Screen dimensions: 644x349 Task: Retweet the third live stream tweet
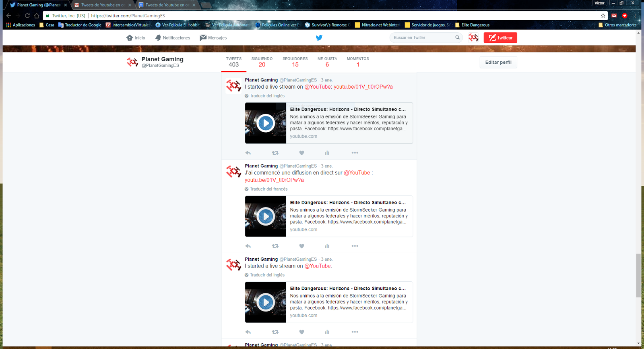[x=275, y=332]
